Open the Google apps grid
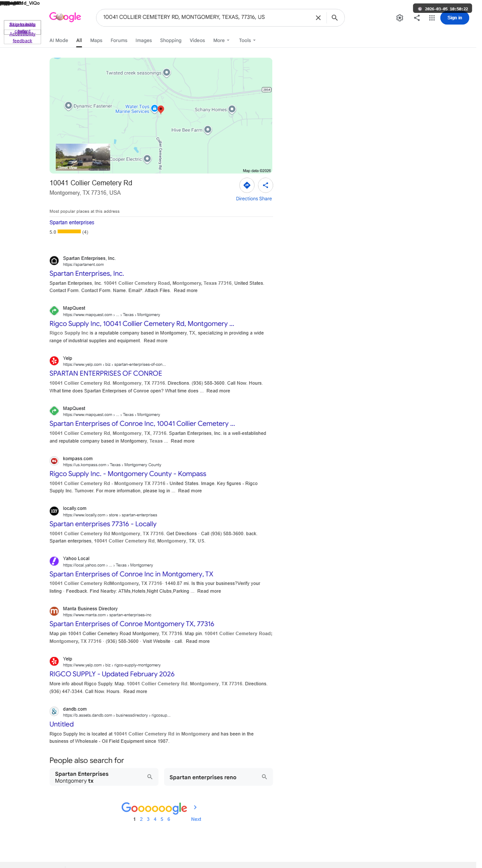Viewport: 482px width, 868px height. (432, 18)
